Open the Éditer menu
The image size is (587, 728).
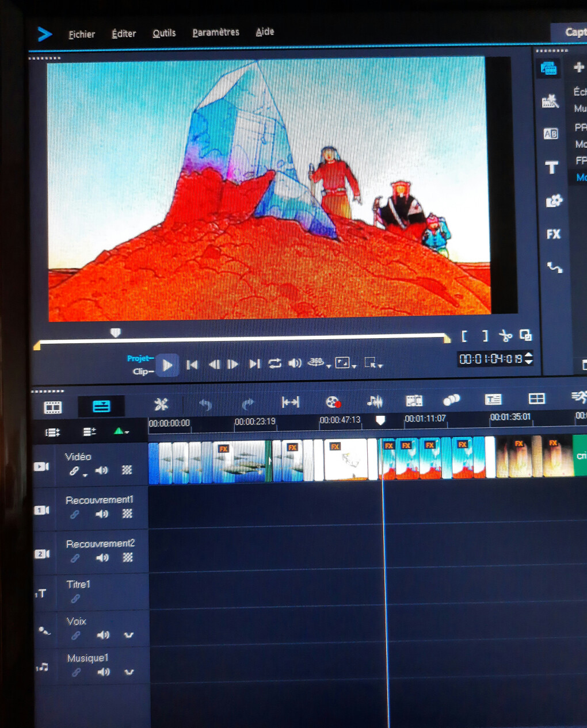124,34
